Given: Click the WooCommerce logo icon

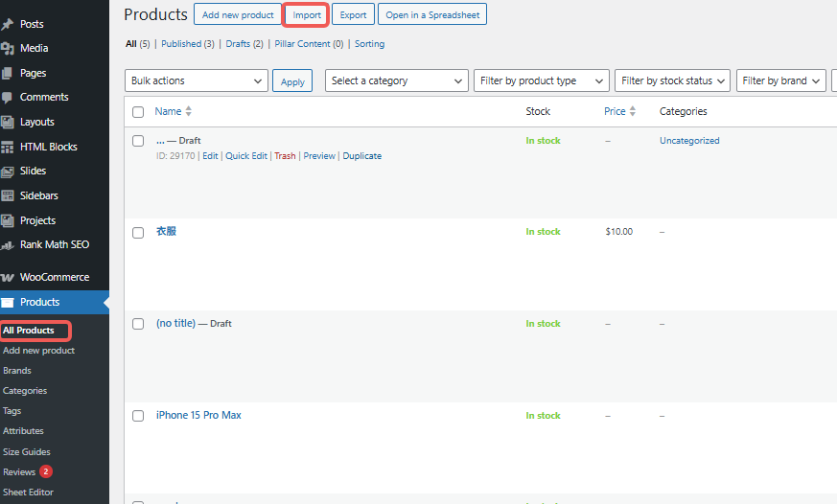Looking at the screenshot, I should (x=8, y=278).
